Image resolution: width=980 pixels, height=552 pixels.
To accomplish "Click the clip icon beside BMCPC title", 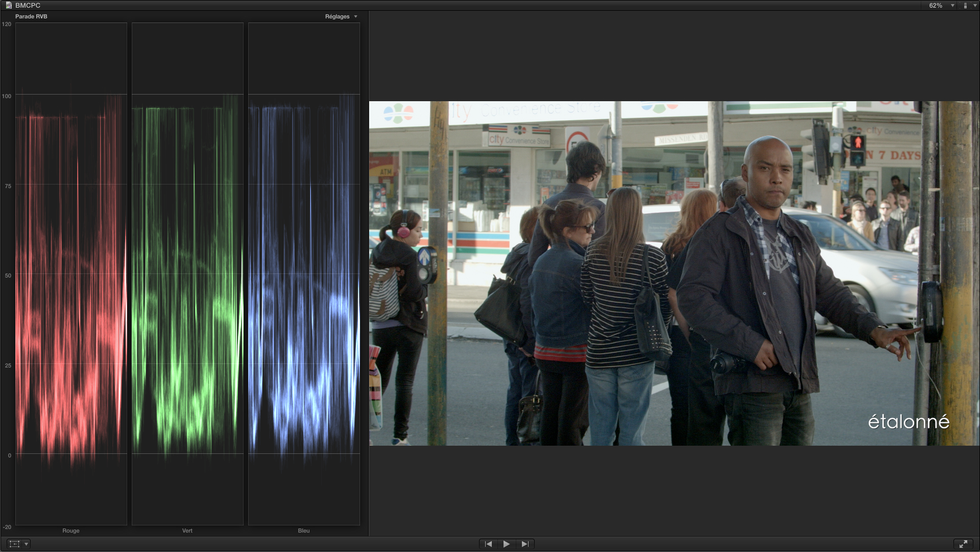I will pyautogui.click(x=8, y=5).
